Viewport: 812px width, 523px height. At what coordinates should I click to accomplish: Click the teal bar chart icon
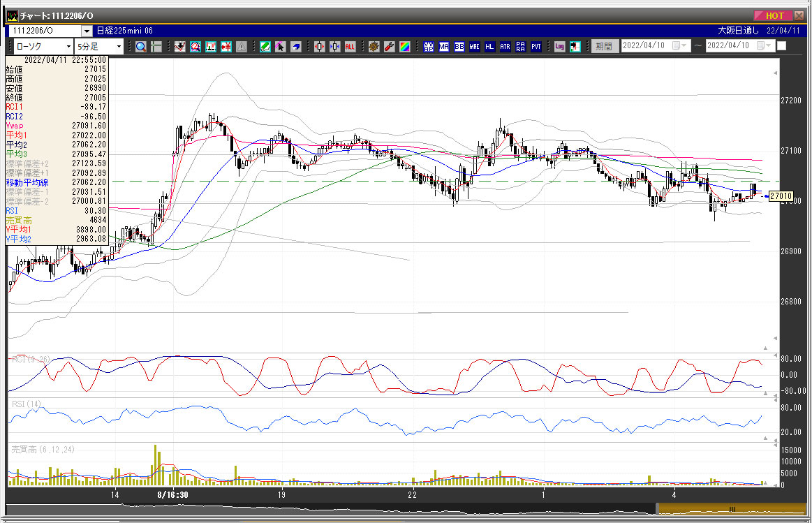point(211,47)
